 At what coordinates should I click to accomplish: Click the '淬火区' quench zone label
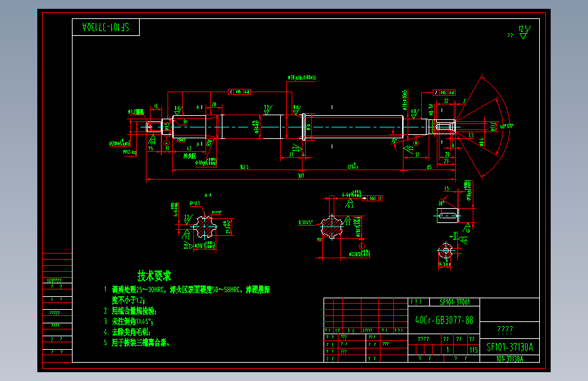pos(189,156)
